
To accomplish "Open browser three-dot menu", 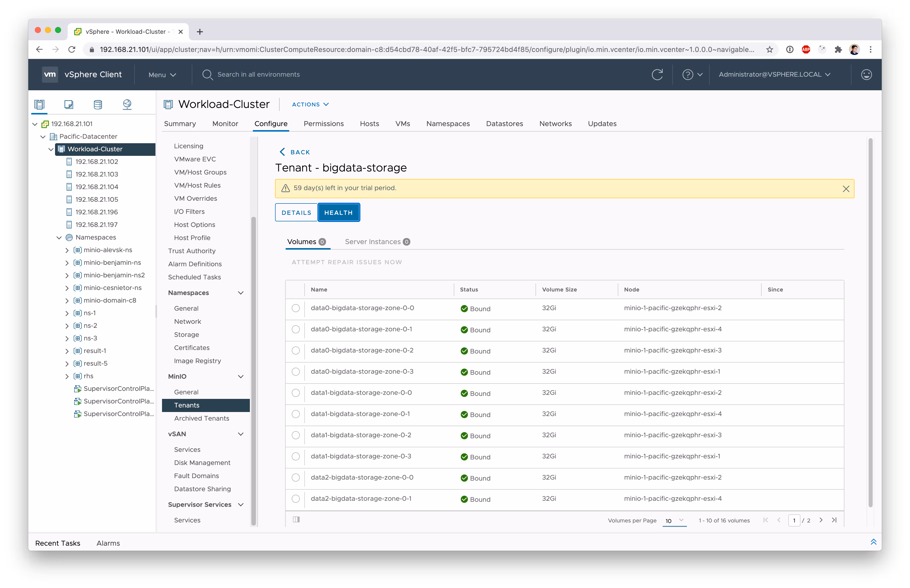I will coord(870,50).
